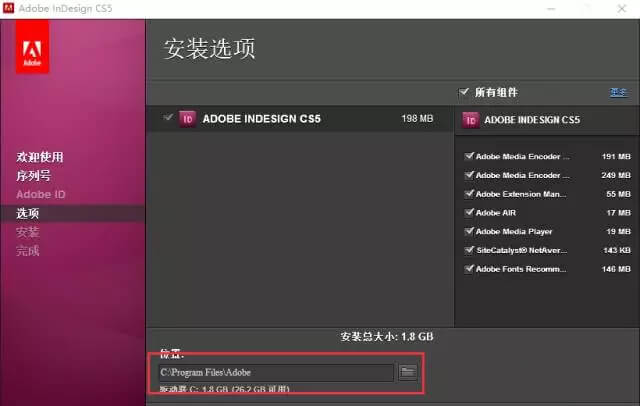
Task: Uncheck the Adobe AIR component
Action: 469,212
